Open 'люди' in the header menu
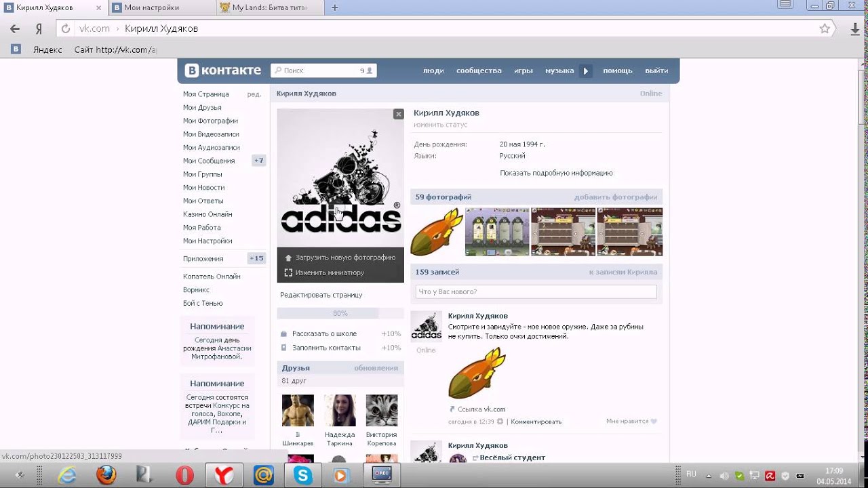This screenshot has width=868, height=488. point(433,70)
